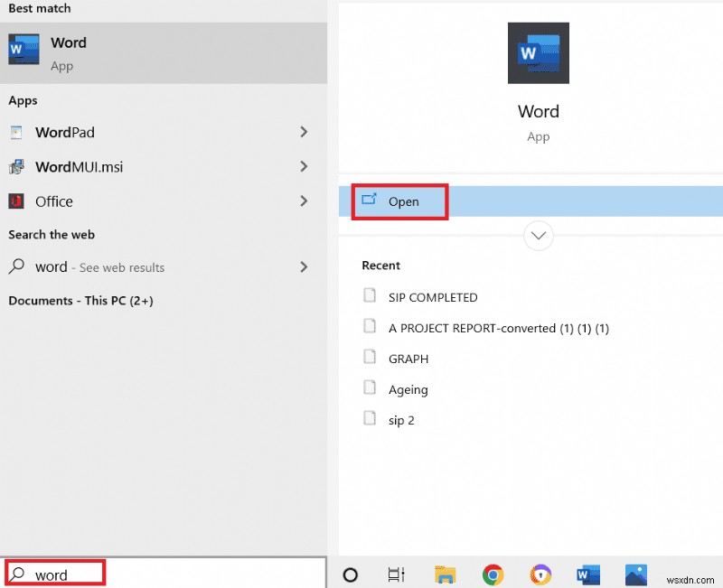Click in the search box containing word
This screenshot has height=588, width=723.
click(x=164, y=574)
